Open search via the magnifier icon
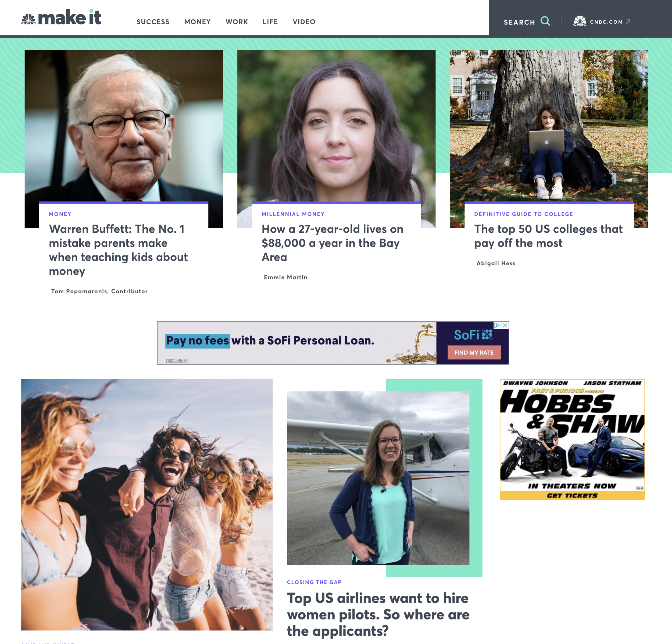This screenshot has width=672, height=644. click(545, 21)
